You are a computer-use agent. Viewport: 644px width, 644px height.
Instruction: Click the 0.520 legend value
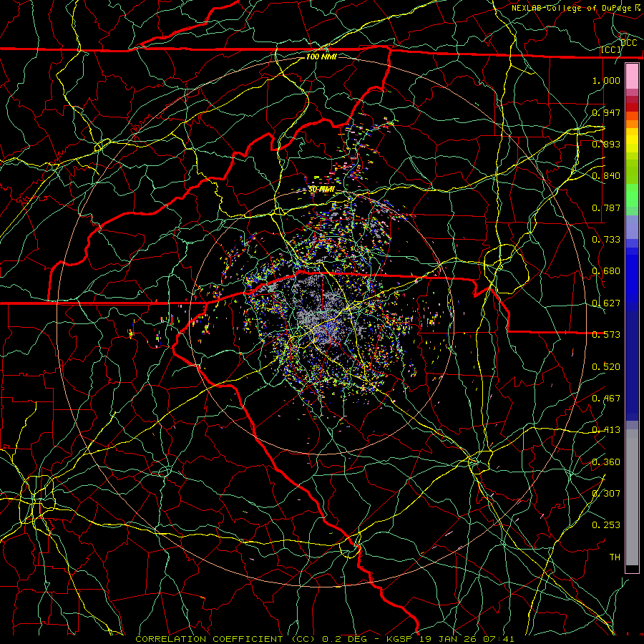click(x=606, y=367)
